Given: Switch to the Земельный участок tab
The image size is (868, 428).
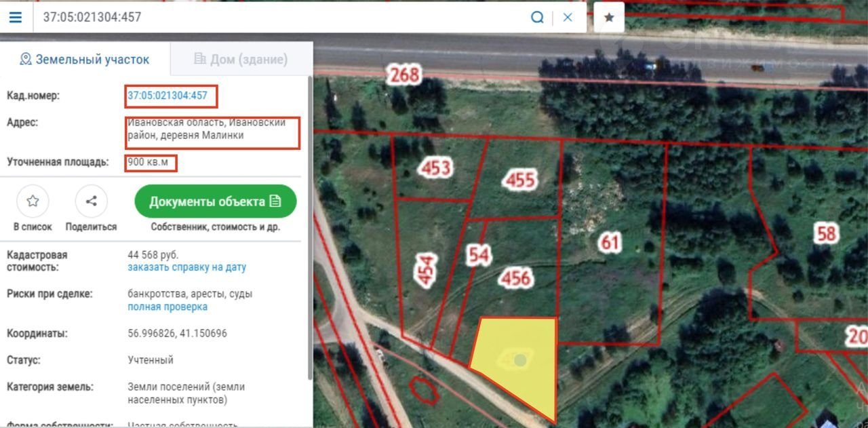Looking at the screenshot, I should coord(85,59).
